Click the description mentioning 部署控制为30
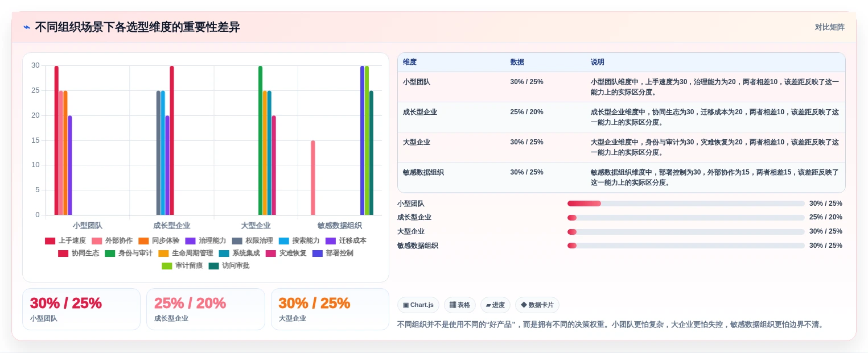868x353 pixels. [x=715, y=177]
